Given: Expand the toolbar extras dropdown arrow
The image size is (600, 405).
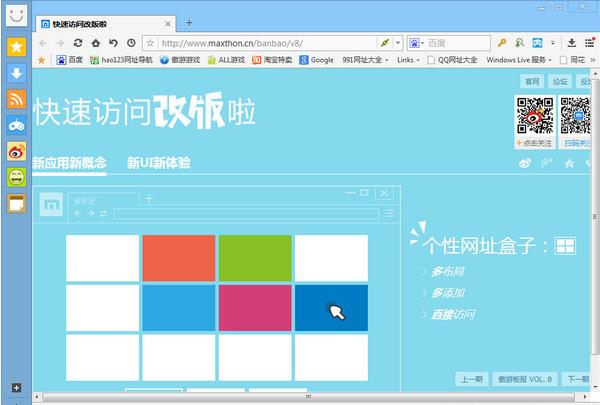Looking at the screenshot, I should point(553,43).
